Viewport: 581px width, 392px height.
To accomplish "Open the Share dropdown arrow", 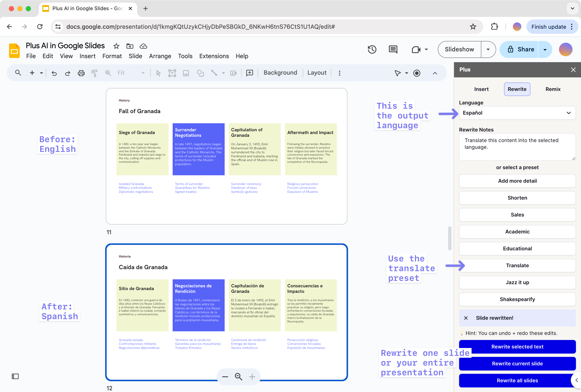I will point(545,49).
